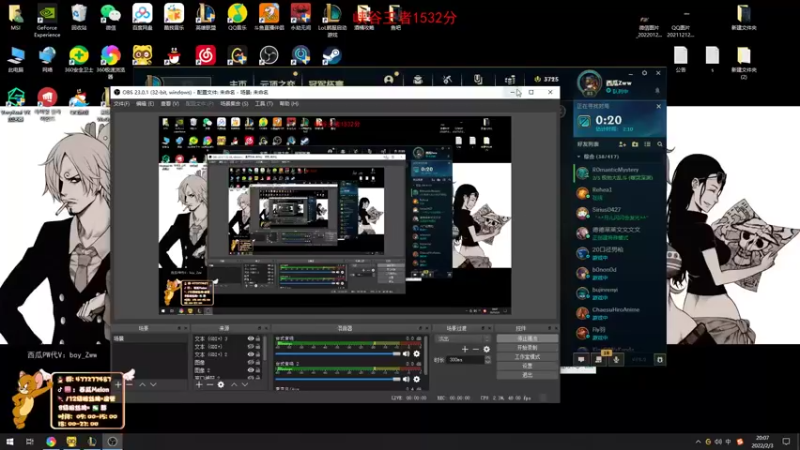The image size is (800, 450).
Task: Open the 查看(V) menu in OBS
Action: [x=170, y=104]
